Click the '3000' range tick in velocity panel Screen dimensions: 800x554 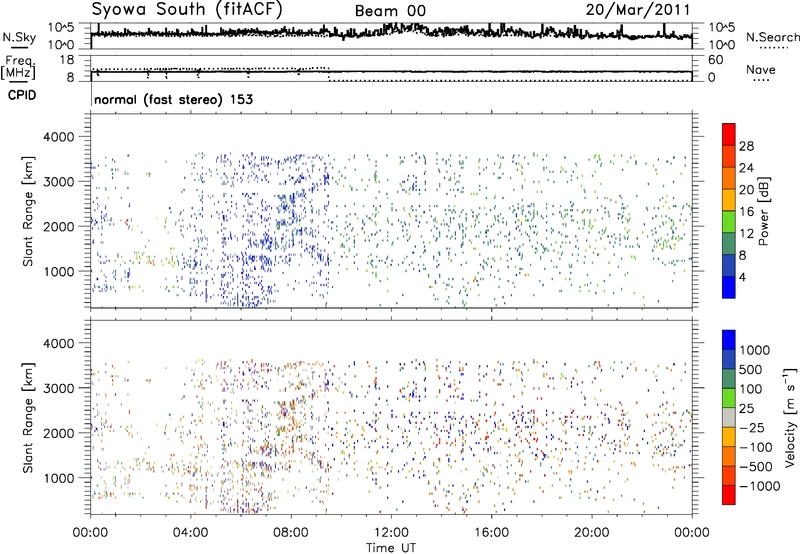click(58, 388)
